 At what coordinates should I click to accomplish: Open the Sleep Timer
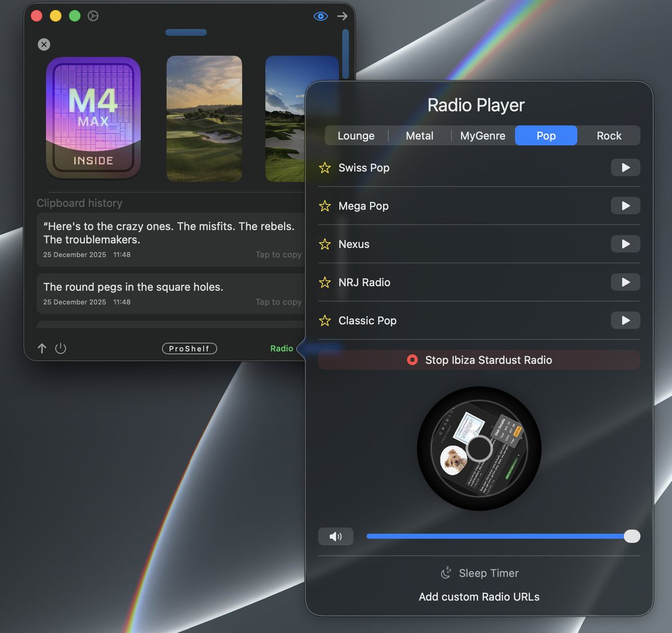479,573
